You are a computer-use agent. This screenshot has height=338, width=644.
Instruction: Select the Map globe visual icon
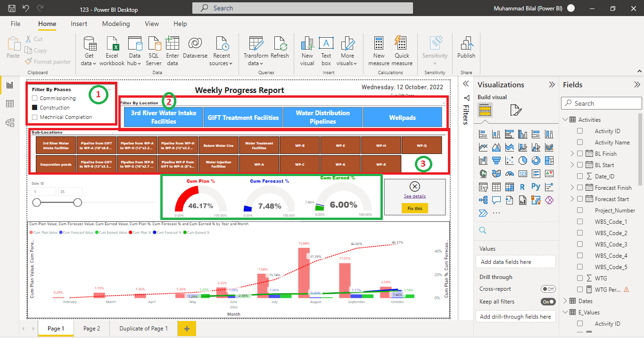click(x=483, y=174)
